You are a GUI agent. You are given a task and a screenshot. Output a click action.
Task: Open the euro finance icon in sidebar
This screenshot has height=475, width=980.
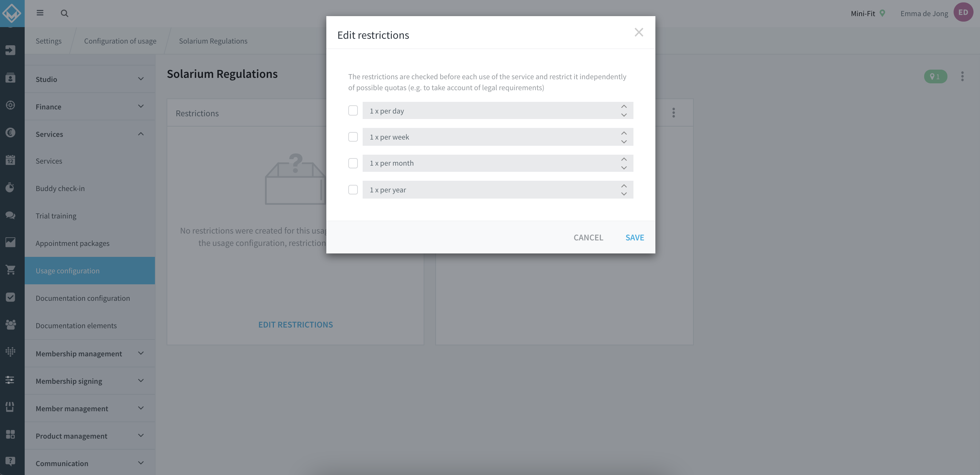(10, 132)
